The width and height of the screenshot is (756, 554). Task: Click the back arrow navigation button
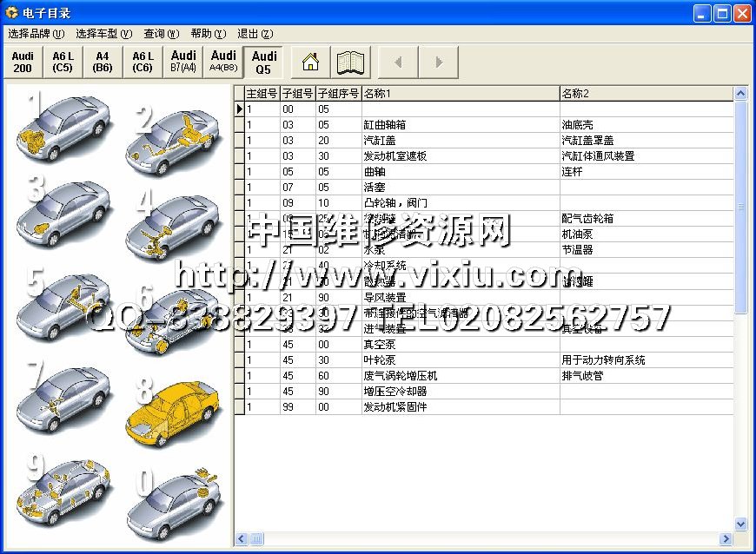(x=398, y=63)
